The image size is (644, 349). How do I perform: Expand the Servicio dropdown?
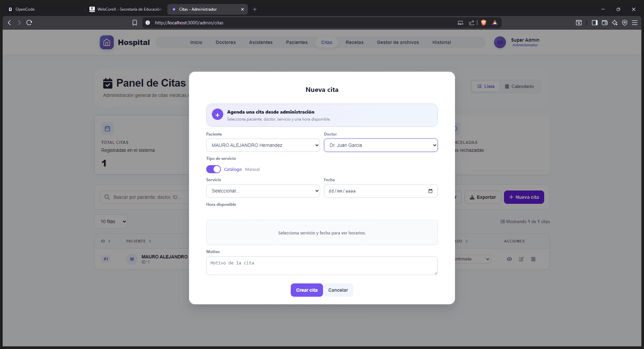point(263,191)
